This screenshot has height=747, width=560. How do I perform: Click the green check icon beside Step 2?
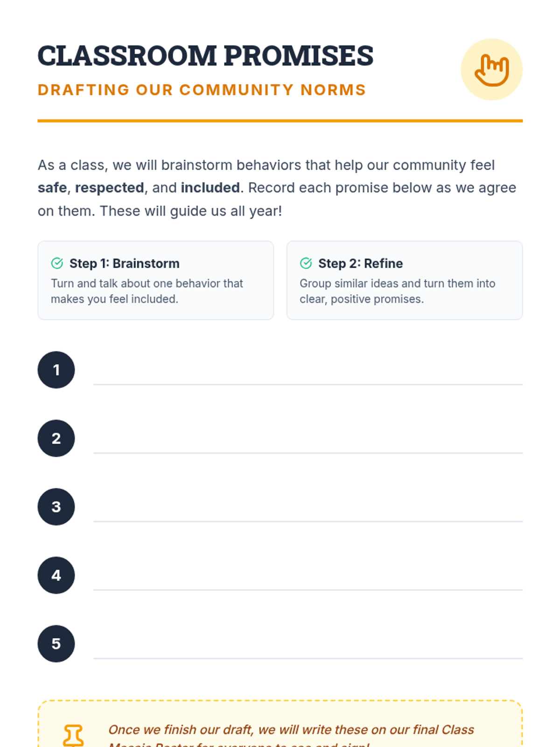[x=306, y=263]
